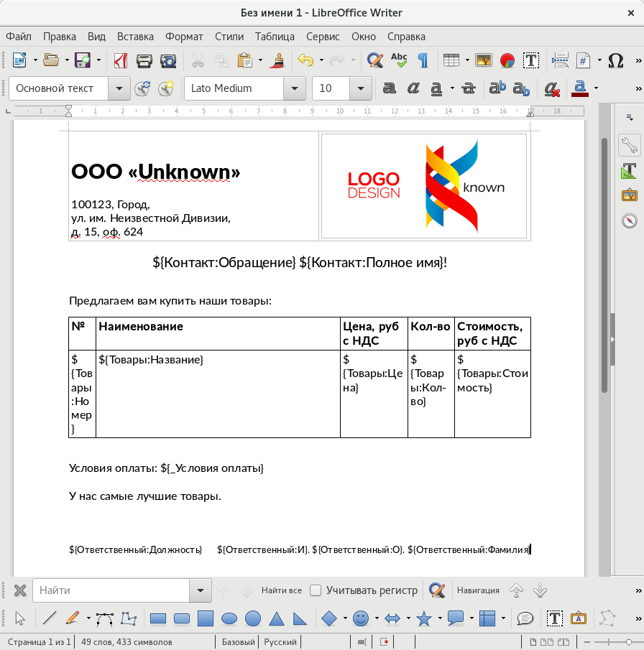Enable the 'Учитывать регистр' checkbox
This screenshot has height=650, width=644.
coord(316,590)
